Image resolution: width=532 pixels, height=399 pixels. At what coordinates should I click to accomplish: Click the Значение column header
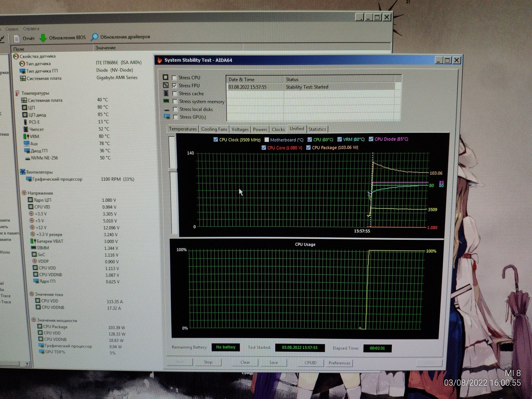pyautogui.click(x=168, y=47)
